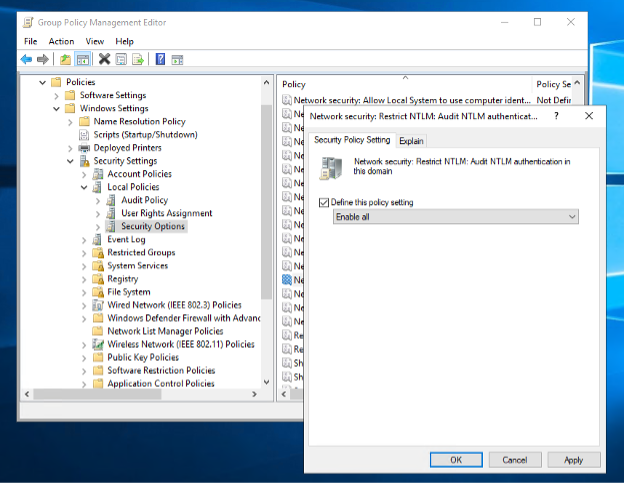Image resolution: width=624 pixels, height=484 pixels.
Task: Click the Export List toolbar icon
Action: pos(138,59)
